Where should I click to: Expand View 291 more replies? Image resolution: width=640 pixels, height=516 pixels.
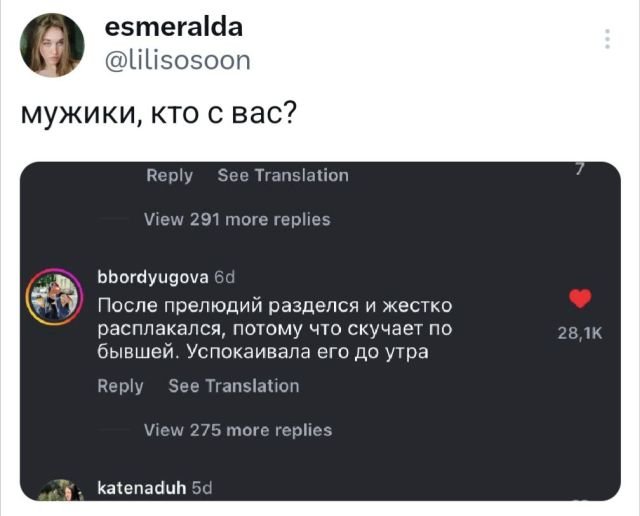tap(237, 219)
